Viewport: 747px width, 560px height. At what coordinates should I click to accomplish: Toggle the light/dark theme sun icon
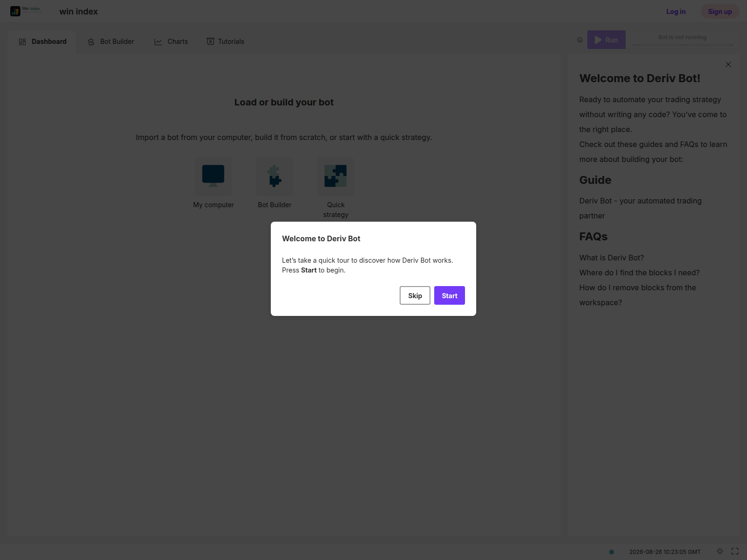pyautogui.click(x=720, y=551)
